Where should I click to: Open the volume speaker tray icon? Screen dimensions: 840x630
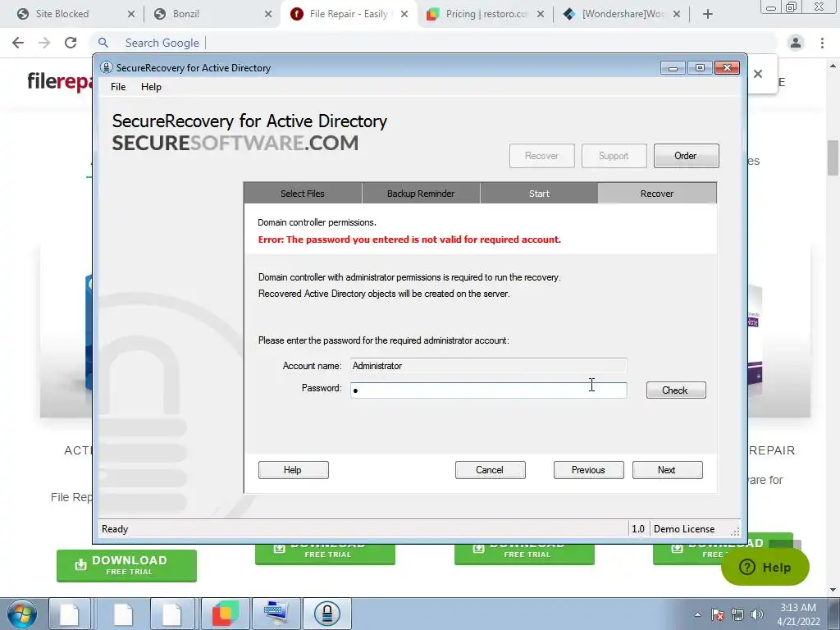tap(757, 614)
